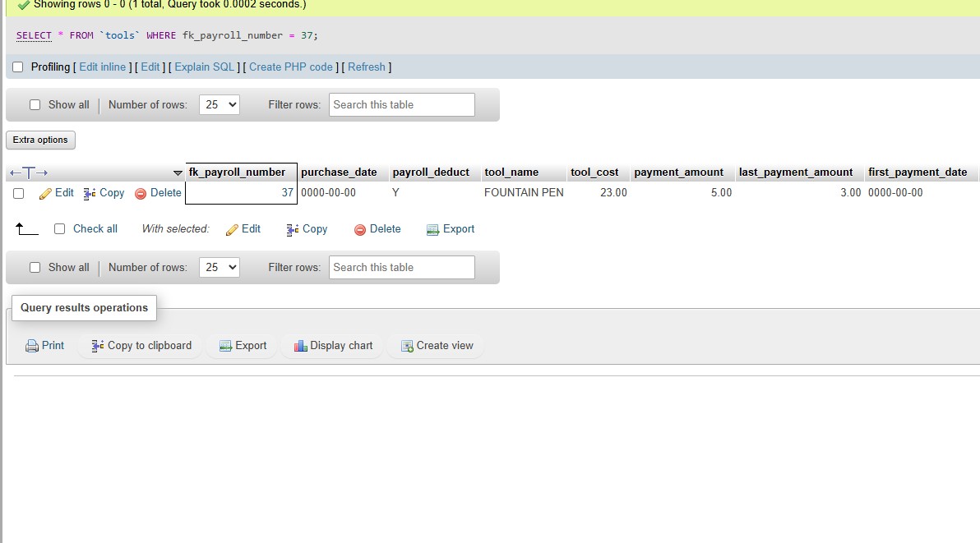Click the Export icon beside With selected
The image size is (980, 543).
click(x=432, y=230)
